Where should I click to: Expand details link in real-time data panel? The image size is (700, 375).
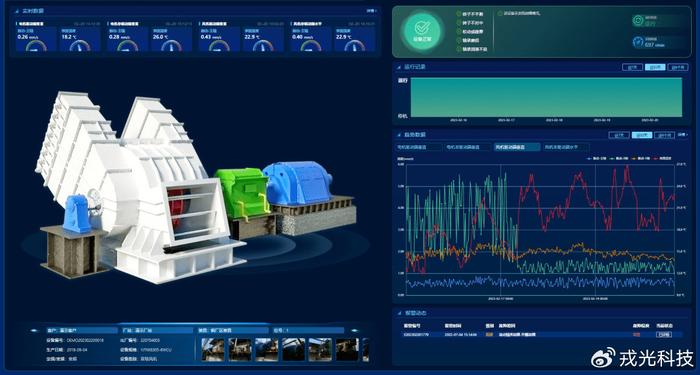tap(371, 11)
